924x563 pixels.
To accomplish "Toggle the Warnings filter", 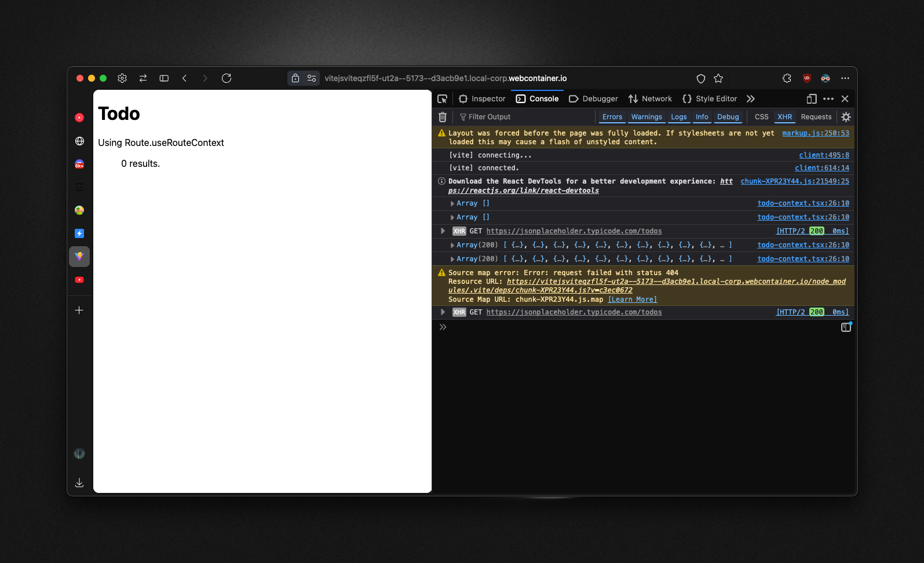I will pos(647,117).
